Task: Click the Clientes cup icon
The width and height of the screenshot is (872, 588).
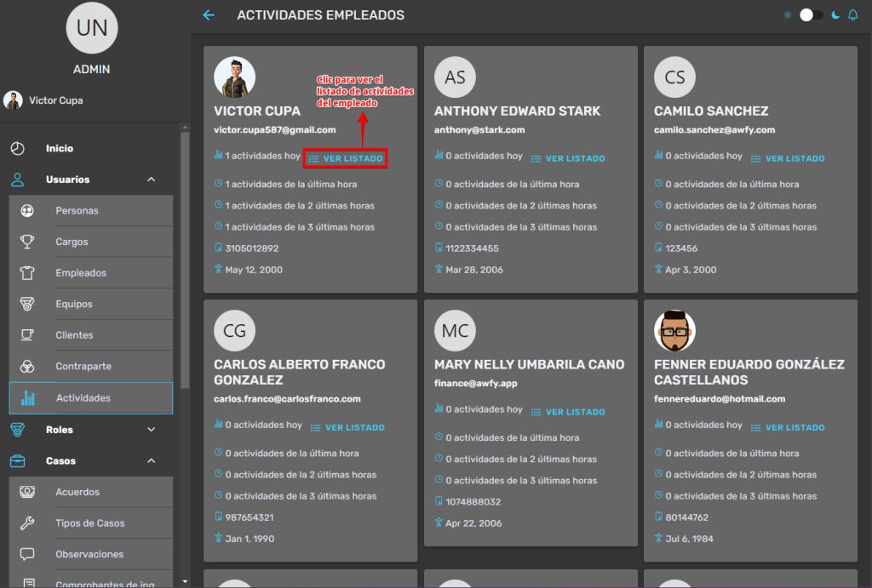Action: tap(27, 335)
